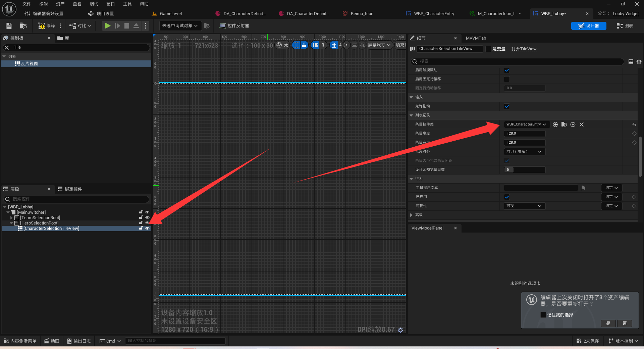Open the 对比 diff dropdown
Screen dimensions: 644x349
(x=80, y=26)
